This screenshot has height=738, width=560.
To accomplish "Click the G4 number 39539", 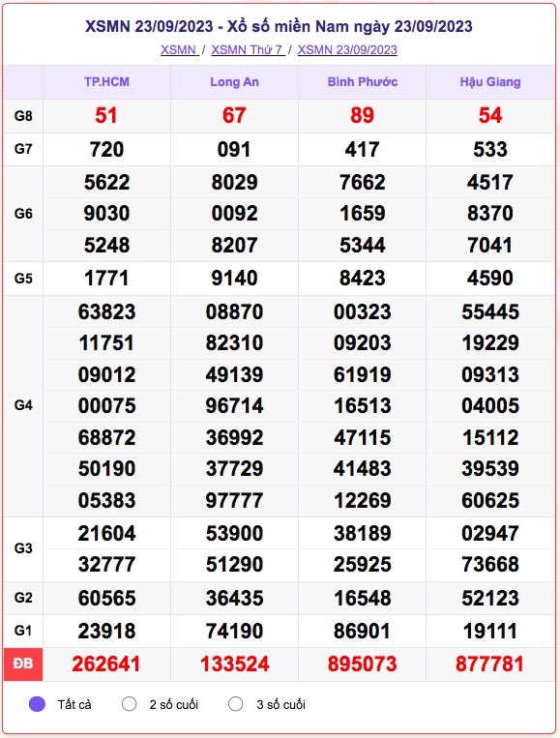I will pyautogui.click(x=490, y=469).
